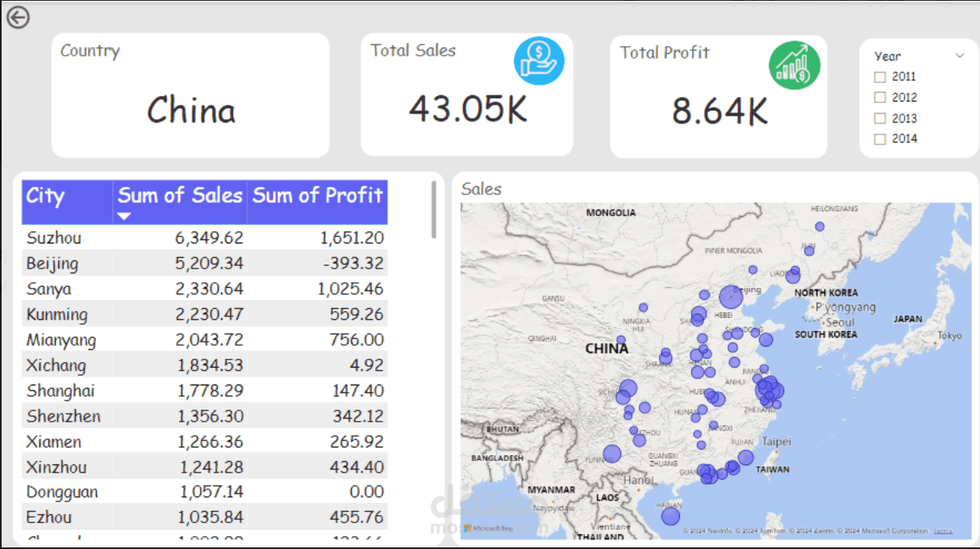Click the city table vertical scrollbar
980x549 pixels.
click(434, 210)
